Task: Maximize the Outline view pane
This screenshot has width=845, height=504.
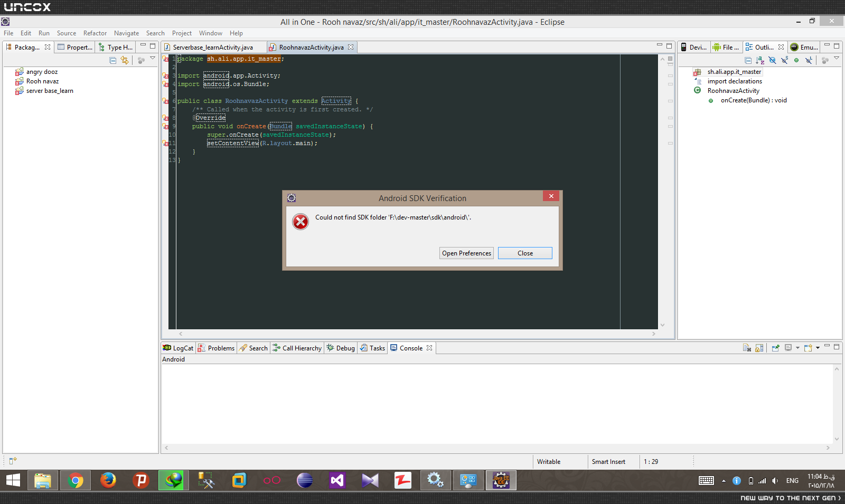Action: click(837, 46)
